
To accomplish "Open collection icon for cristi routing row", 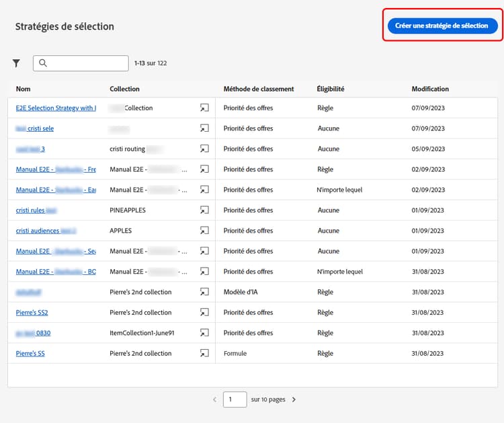I will (204, 149).
